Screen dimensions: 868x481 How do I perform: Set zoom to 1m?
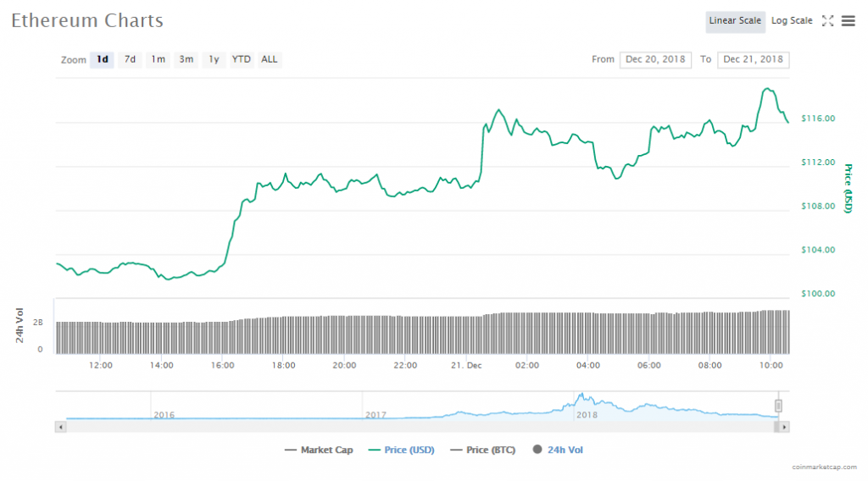click(158, 60)
